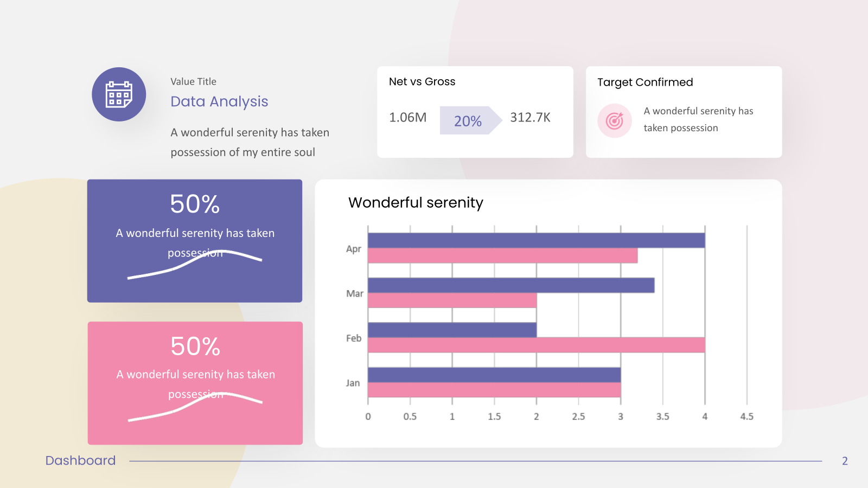The width and height of the screenshot is (868, 488).
Task: Click the 50% figure in the purple card
Action: (195, 204)
